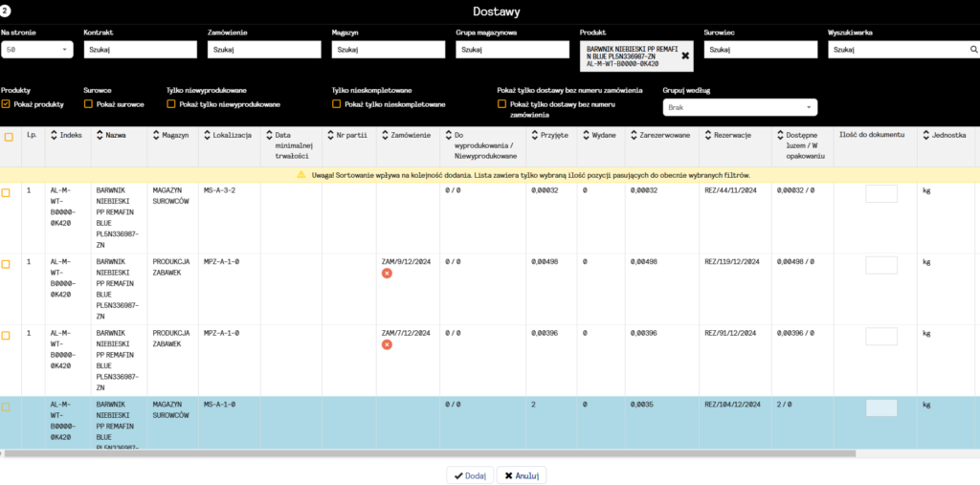The image size is (980, 485).
Task: Click the horizontal scrollbar below the table
Action: 431,452
